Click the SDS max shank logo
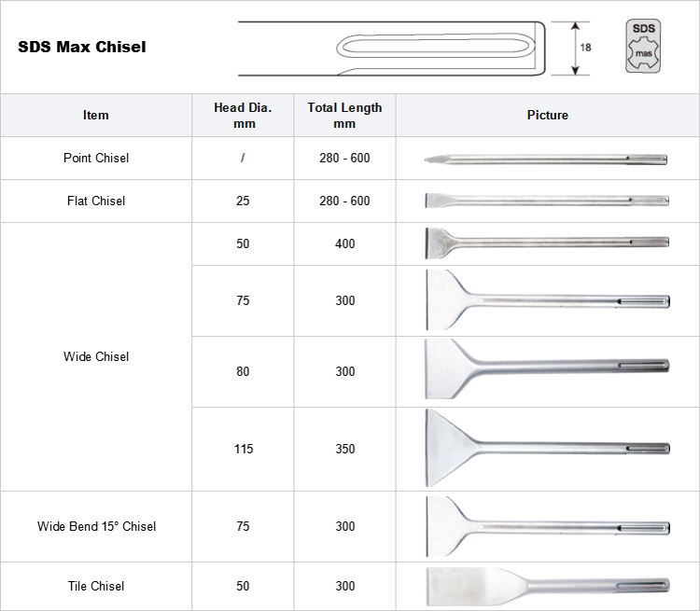This screenshot has width=700, height=611. 644,46
